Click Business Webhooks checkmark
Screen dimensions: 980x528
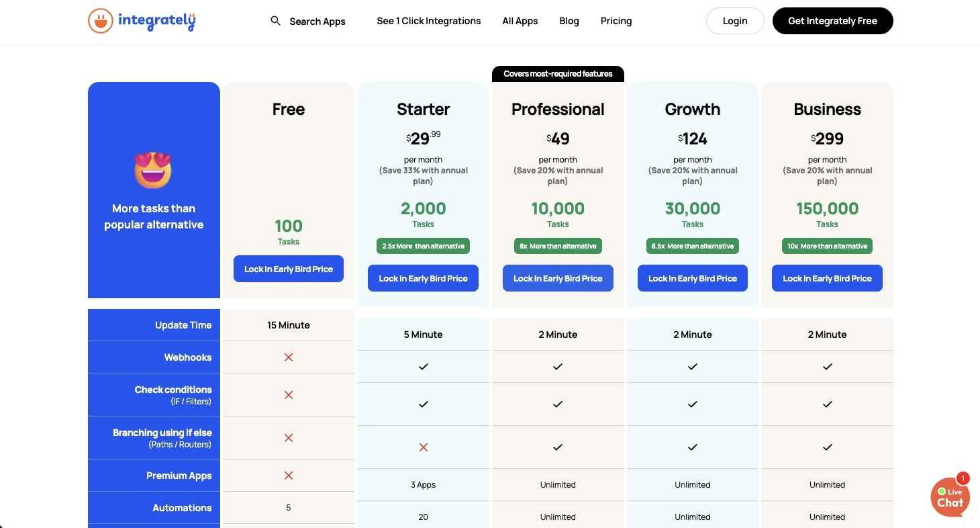(x=828, y=367)
